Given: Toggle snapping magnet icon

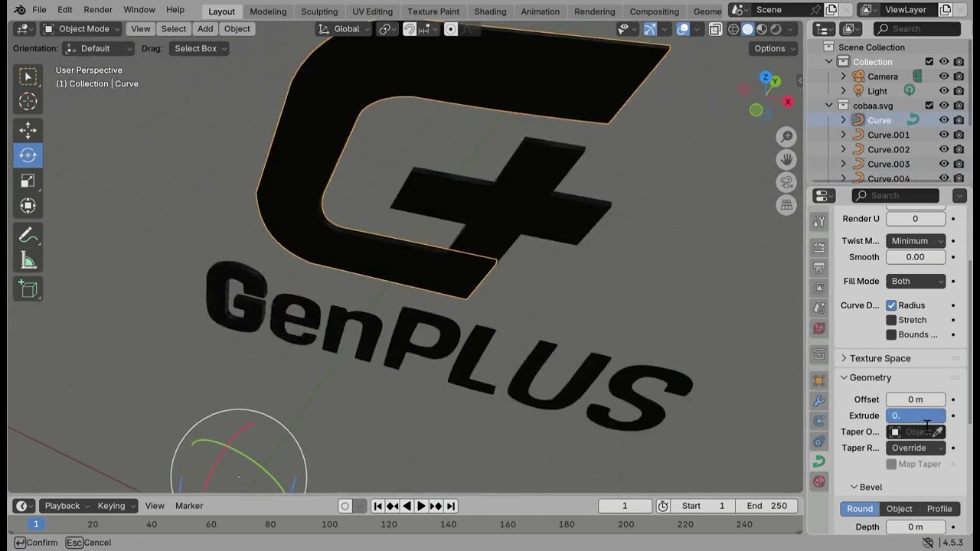Looking at the screenshot, I should click(410, 29).
